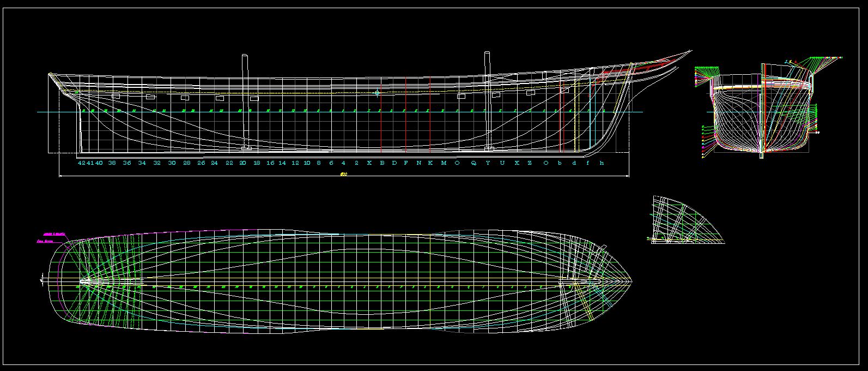This screenshot has width=868, height=371.
Task: Click station label 30 under the profile
Action: point(172,163)
